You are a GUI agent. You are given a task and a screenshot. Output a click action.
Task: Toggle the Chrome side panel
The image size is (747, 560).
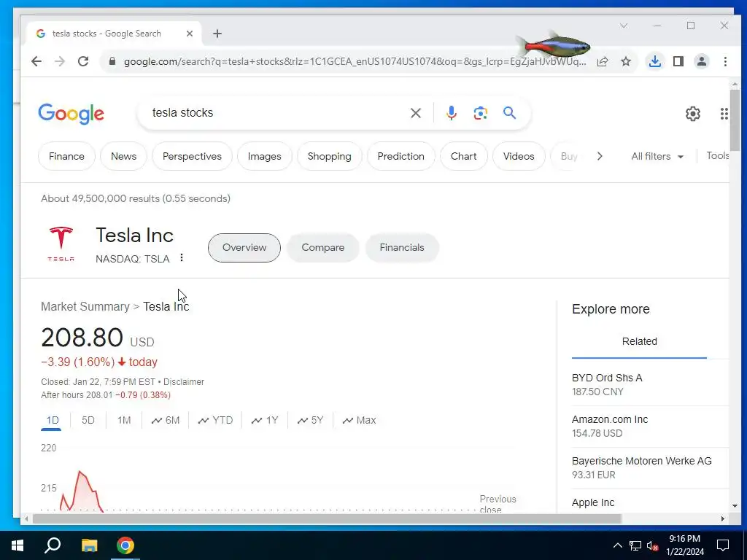(x=678, y=61)
